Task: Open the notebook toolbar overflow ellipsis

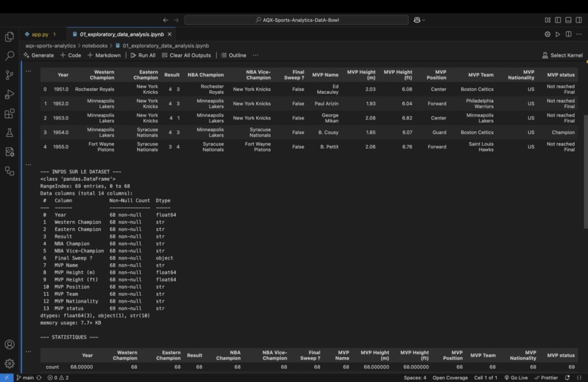Action: [x=255, y=55]
